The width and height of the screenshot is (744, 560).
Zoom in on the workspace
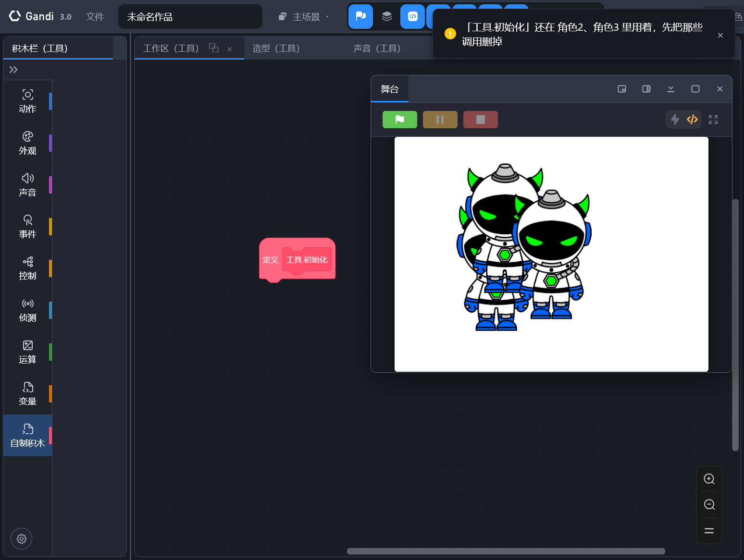[709, 479]
